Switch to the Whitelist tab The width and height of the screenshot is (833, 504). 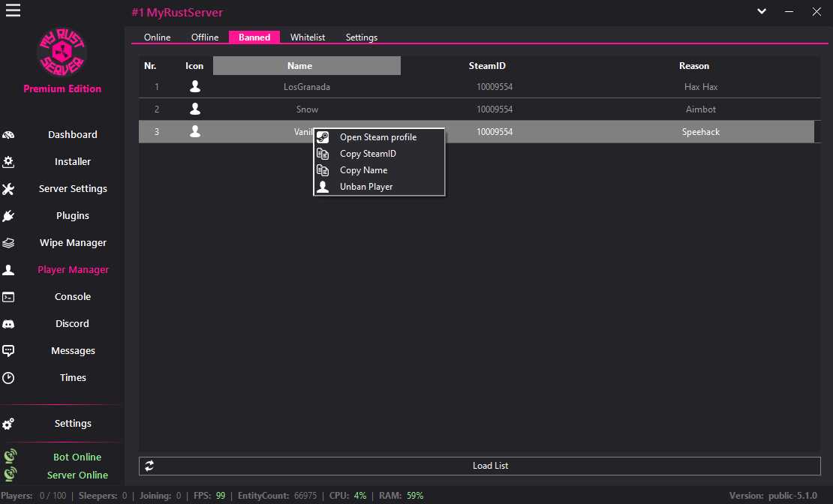tap(308, 37)
